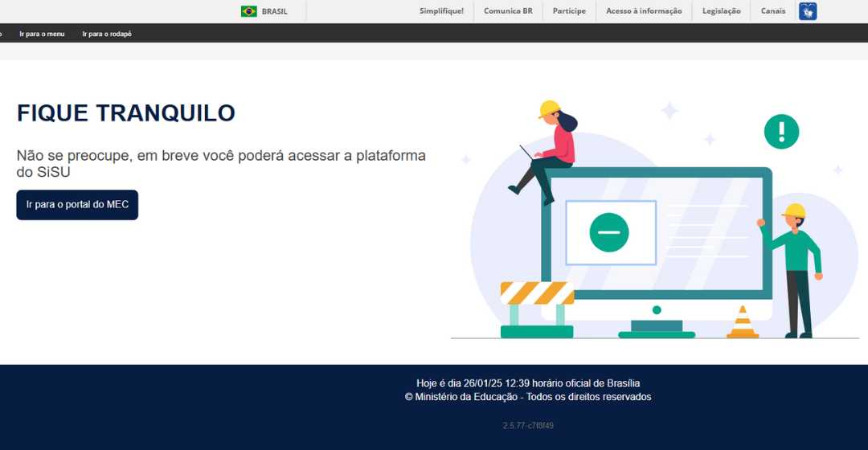Click the Ministério da Educação copyright text
Screen dimensions: 868x450
(528, 397)
